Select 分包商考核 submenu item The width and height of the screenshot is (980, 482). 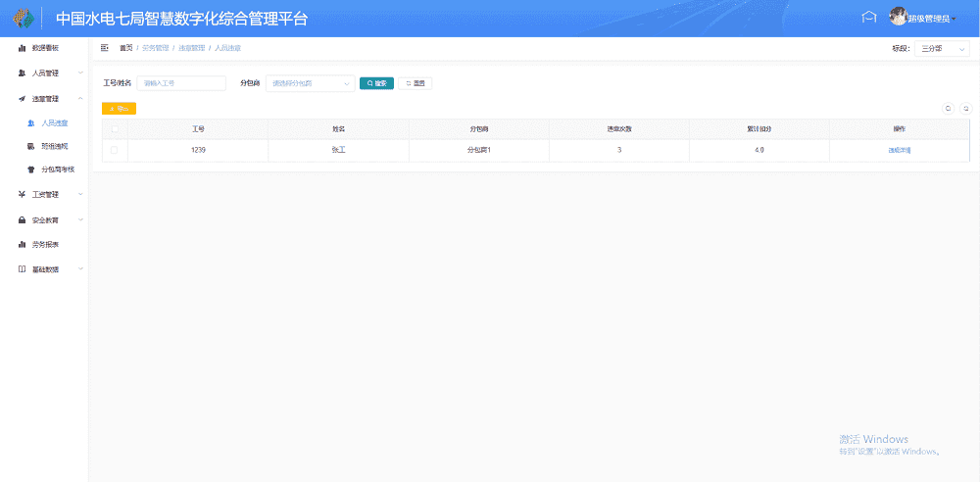click(58, 169)
